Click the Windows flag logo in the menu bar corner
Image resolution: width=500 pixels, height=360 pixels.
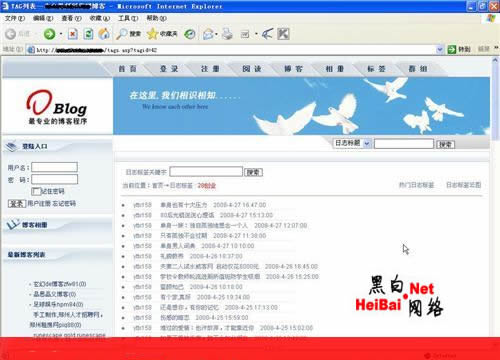tap(491, 18)
